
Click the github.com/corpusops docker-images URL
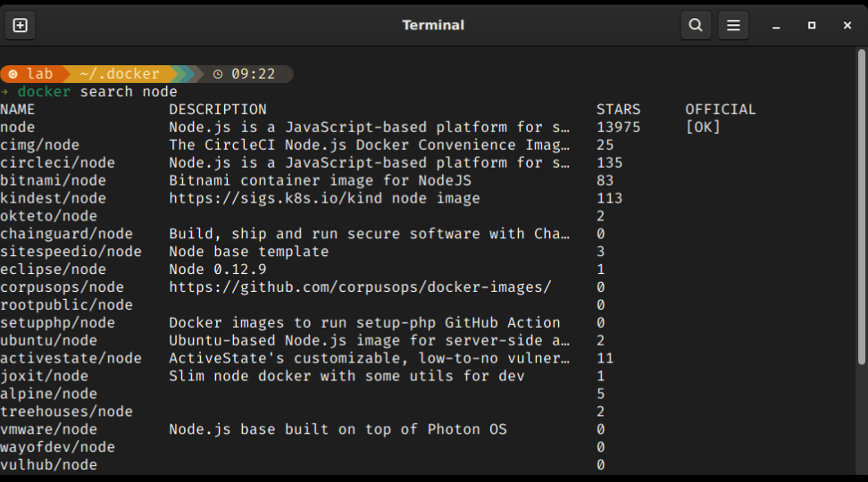point(361,287)
